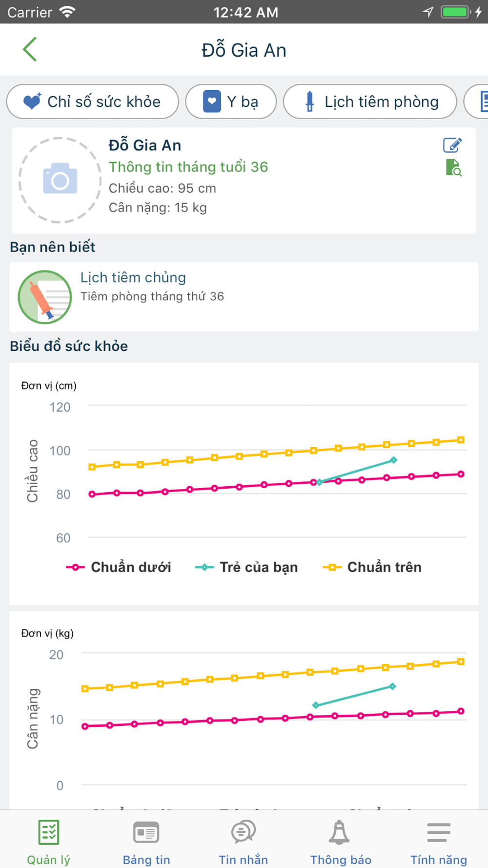Toggle the Chuẩn trên legend entry
The image size is (488, 868).
[372, 567]
